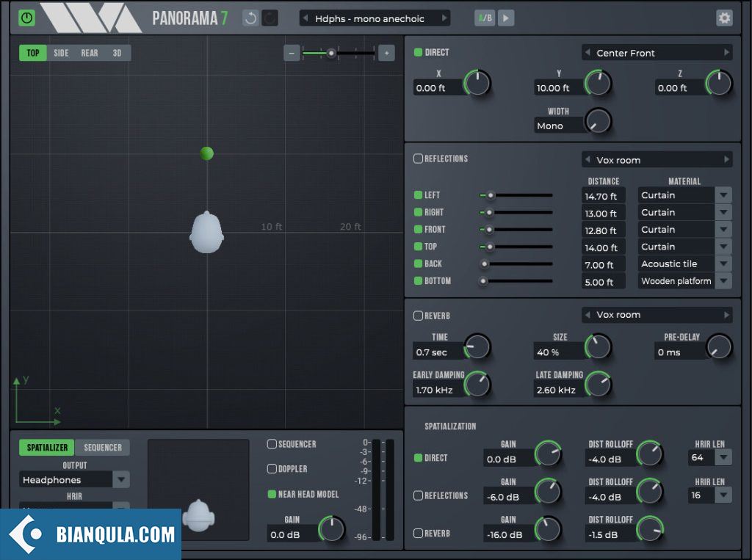Click the undo arrow icon

(x=250, y=18)
